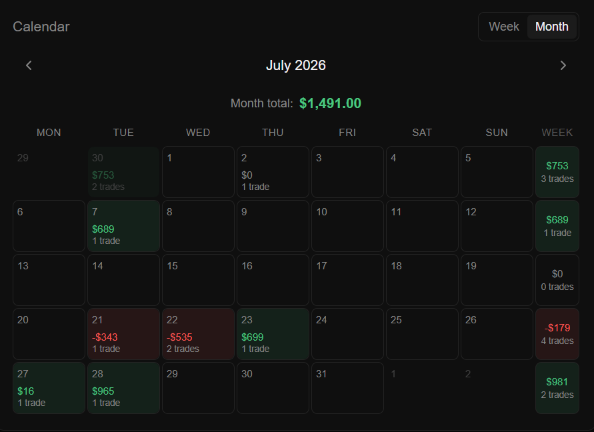Select July 25 day cell
The width and height of the screenshot is (594, 432).
tap(422, 334)
